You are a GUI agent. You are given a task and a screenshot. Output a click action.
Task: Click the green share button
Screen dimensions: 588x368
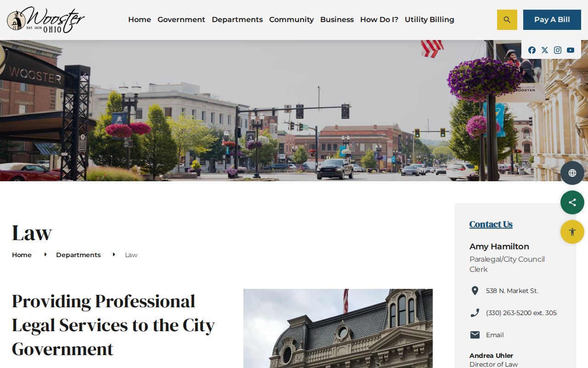click(x=572, y=202)
